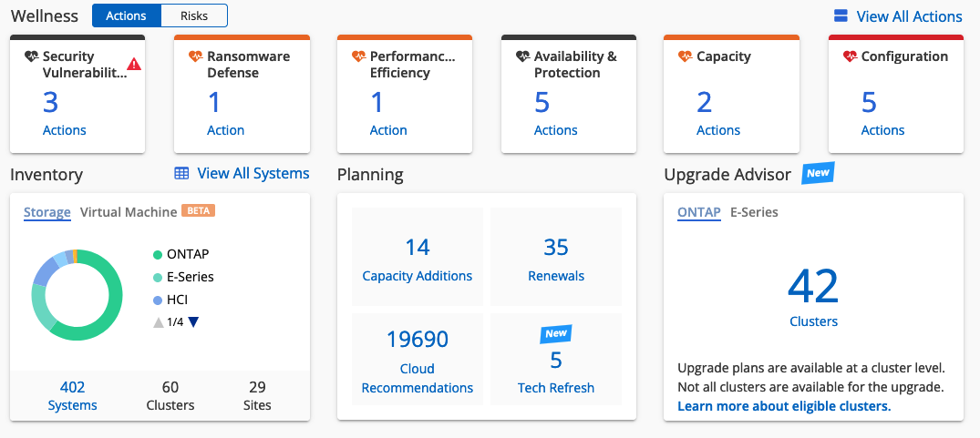This screenshot has width=980, height=438.
Task: Go to next legend page arrow
Action: (x=193, y=321)
